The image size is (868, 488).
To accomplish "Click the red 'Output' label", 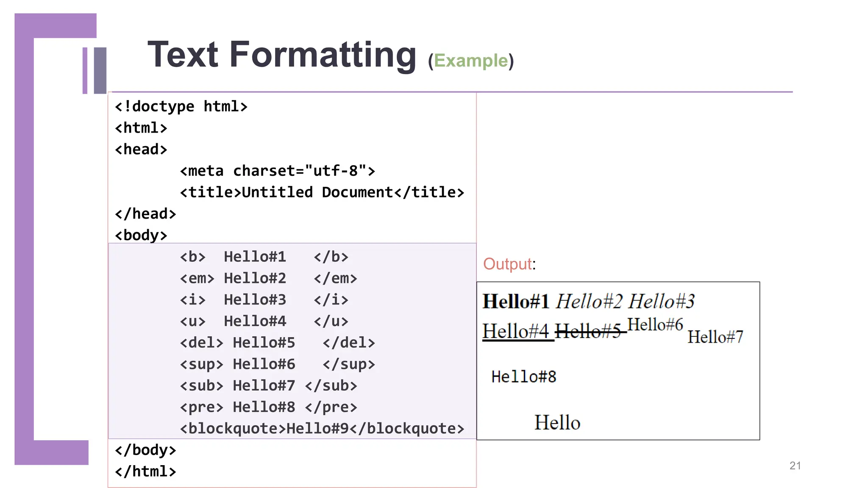I will pyautogui.click(x=507, y=264).
